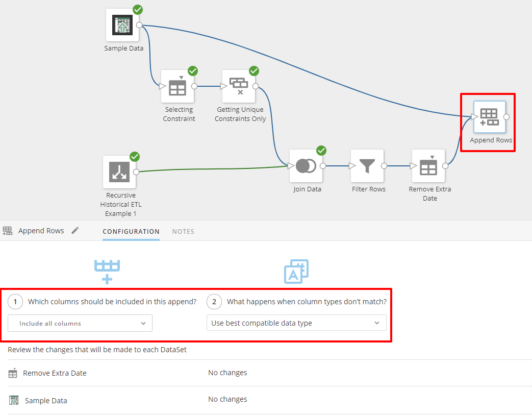Image resolution: width=532 pixels, height=416 pixels.
Task: Click the Recursive Historical ETL Example 1 node
Action: pyautogui.click(x=120, y=172)
